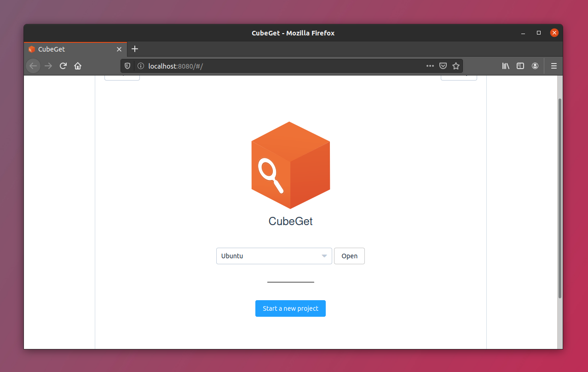View site information for localhost
This screenshot has height=372, width=588.
click(141, 66)
